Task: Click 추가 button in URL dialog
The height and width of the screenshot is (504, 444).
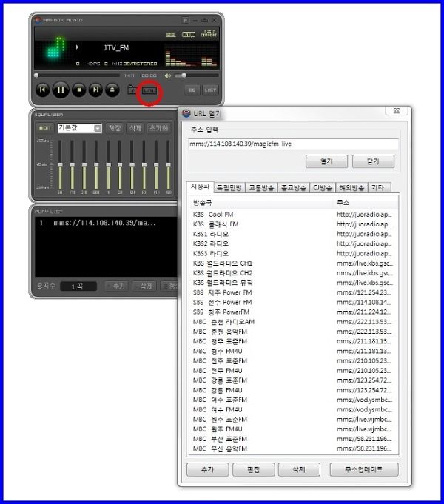Action: pos(208,469)
